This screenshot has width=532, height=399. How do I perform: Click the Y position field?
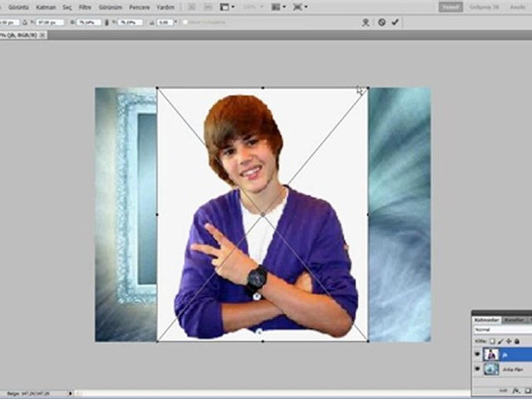(x=50, y=22)
